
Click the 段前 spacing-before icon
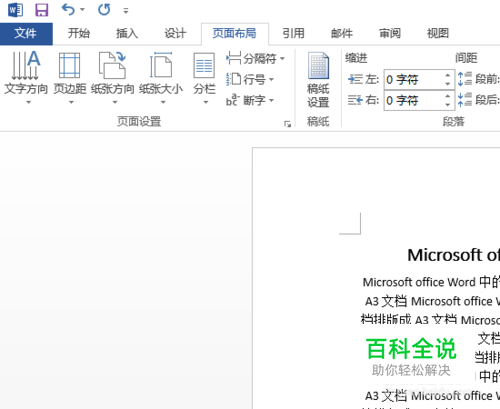pos(464,79)
